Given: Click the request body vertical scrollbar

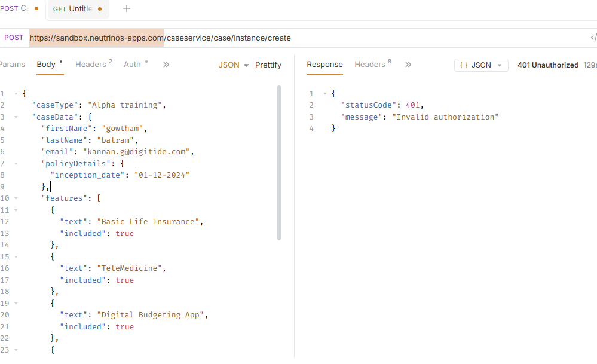Looking at the screenshot, I should 279,161.
